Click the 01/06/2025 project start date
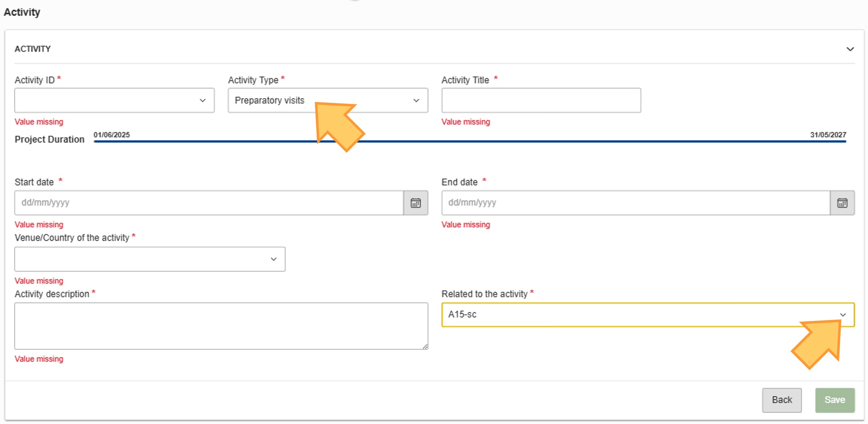The image size is (868, 424). pyautogui.click(x=112, y=135)
